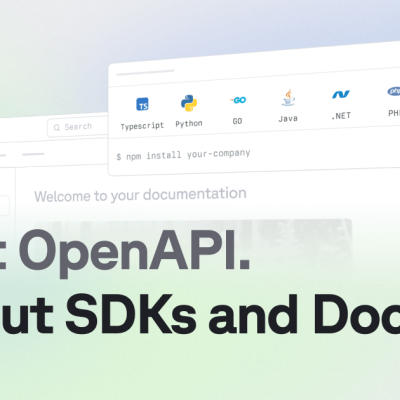400x400 pixels.
Task: Click the Search input field
Action: tap(78, 127)
